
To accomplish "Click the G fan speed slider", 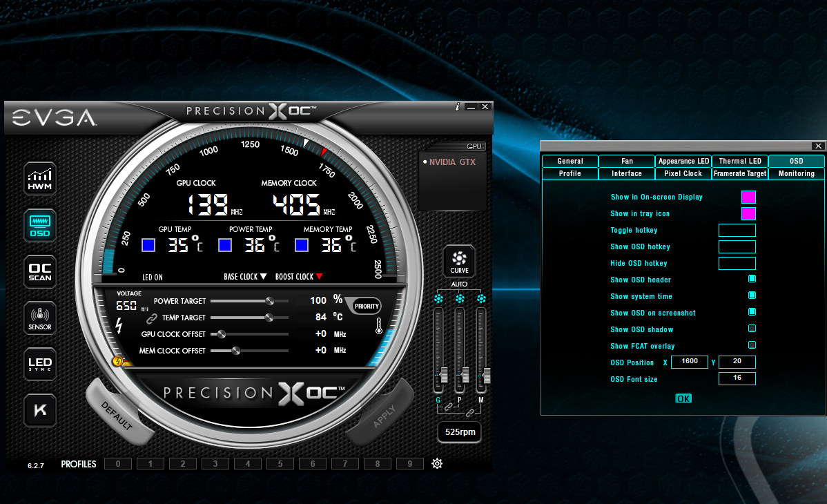I will [438, 351].
